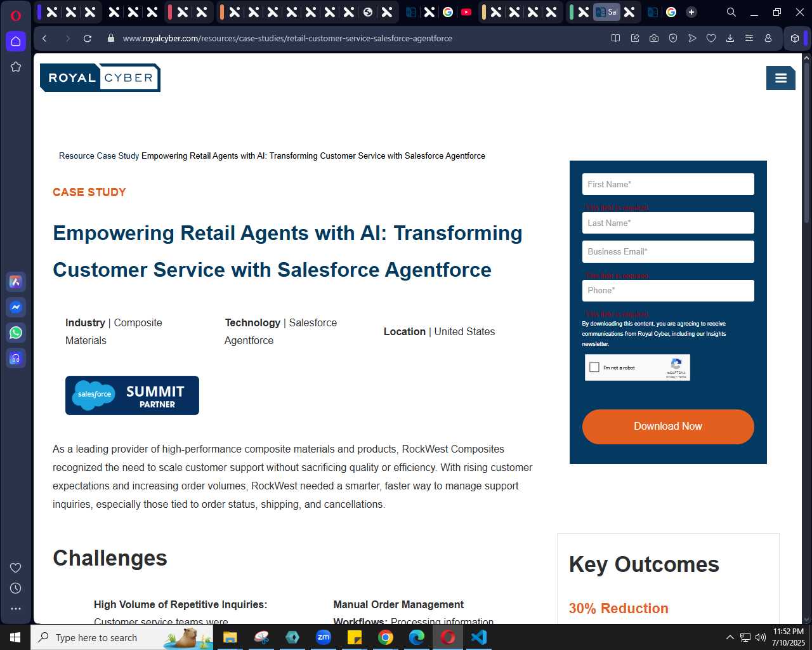Click the Phone field
This screenshot has width=812, height=650.
point(668,291)
